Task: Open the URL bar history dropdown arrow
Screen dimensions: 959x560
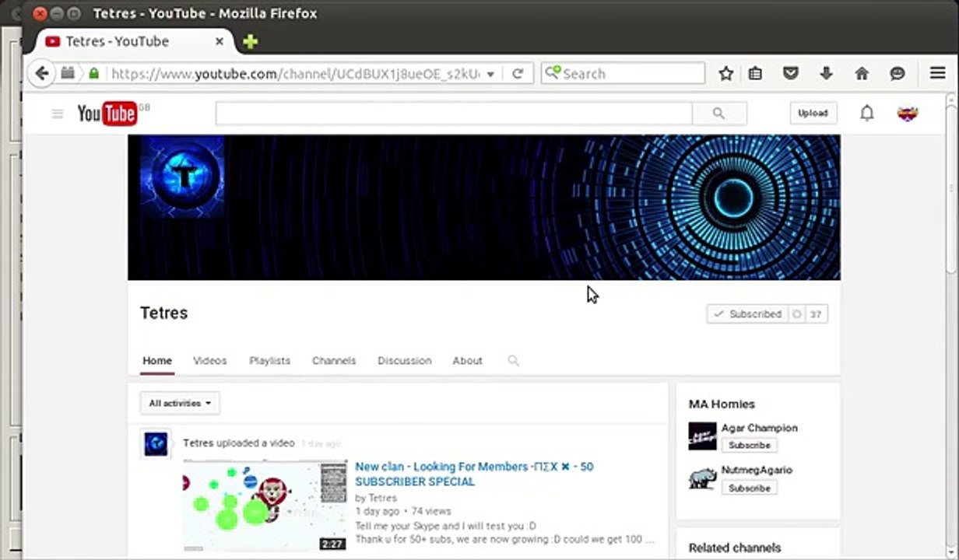Action: pyautogui.click(x=490, y=74)
